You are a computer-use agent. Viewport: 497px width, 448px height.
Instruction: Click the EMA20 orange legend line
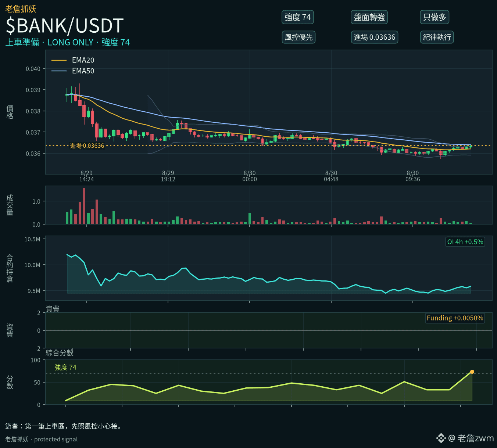pos(59,60)
